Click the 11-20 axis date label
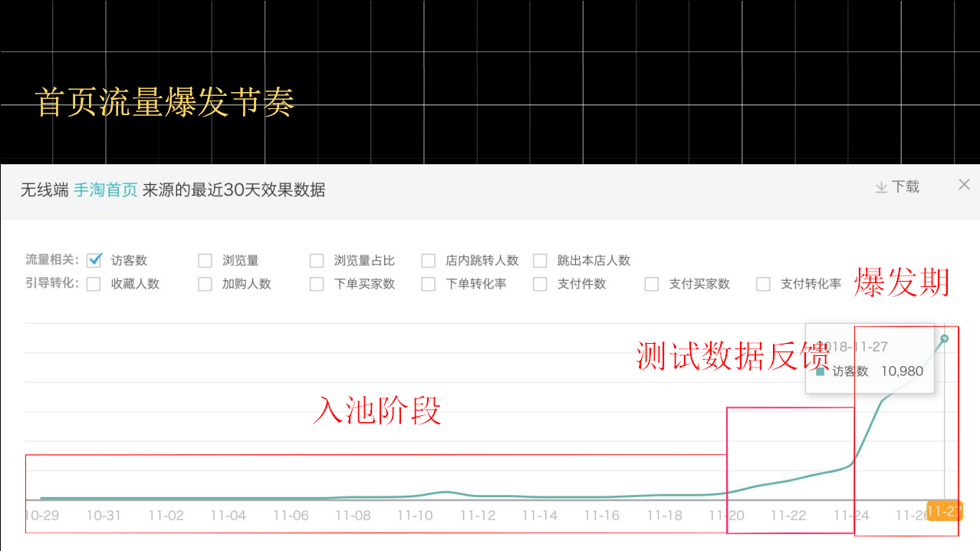Screen dimensions: 980x551 [726, 516]
